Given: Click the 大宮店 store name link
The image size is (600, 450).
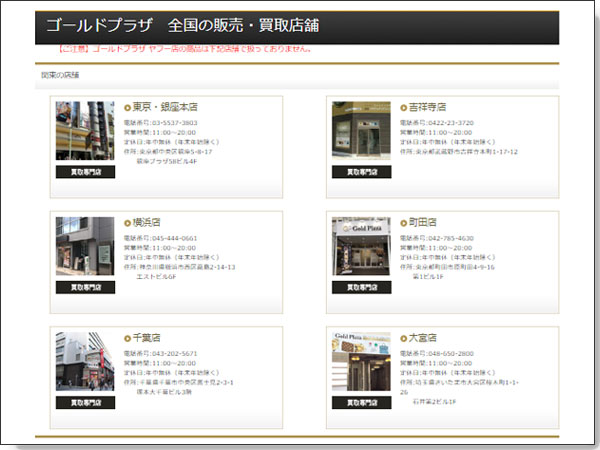Looking at the screenshot, I should click(x=422, y=338).
